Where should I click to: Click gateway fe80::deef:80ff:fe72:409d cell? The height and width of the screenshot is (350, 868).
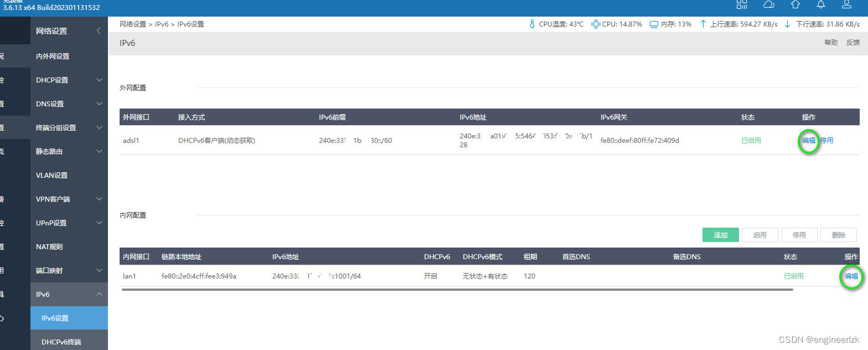(x=640, y=141)
